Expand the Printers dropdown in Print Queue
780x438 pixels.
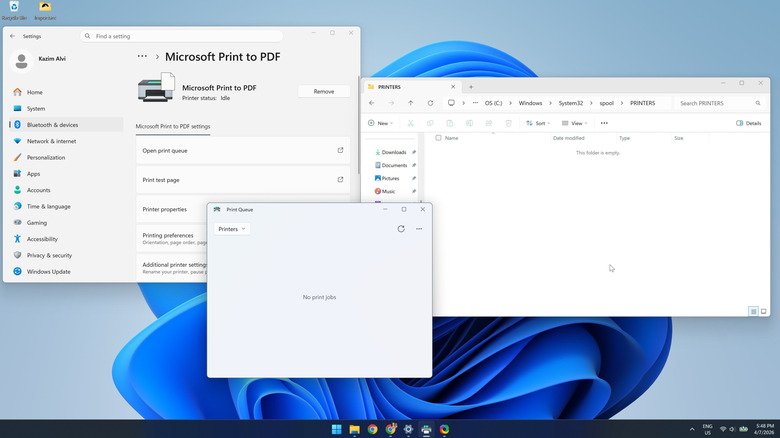click(232, 229)
